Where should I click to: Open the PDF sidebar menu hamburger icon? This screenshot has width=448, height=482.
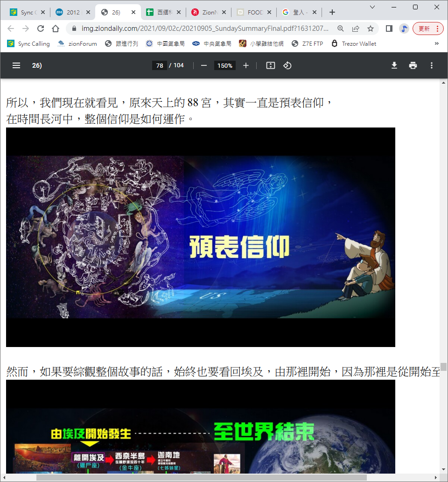tap(16, 65)
